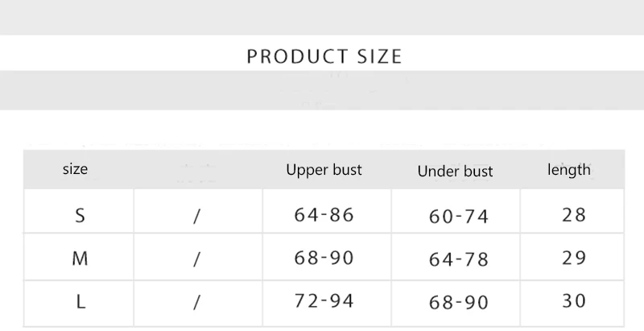Click the PRODUCT SIZE heading
644x331 pixels.
[x=324, y=56]
